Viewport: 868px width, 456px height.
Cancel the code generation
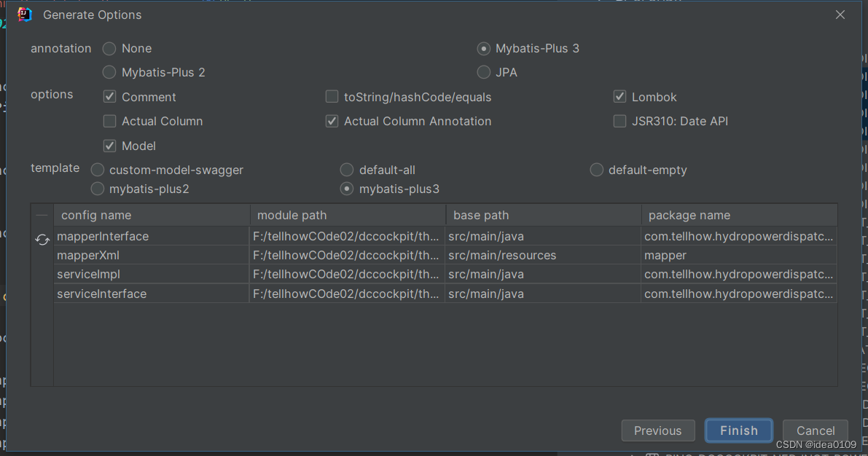pyautogui.click(x=815, y=430)
